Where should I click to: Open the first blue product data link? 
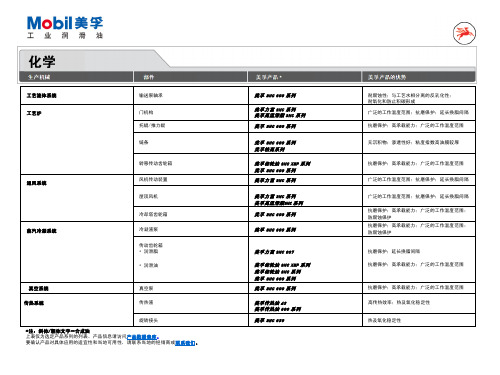point(143,337)
